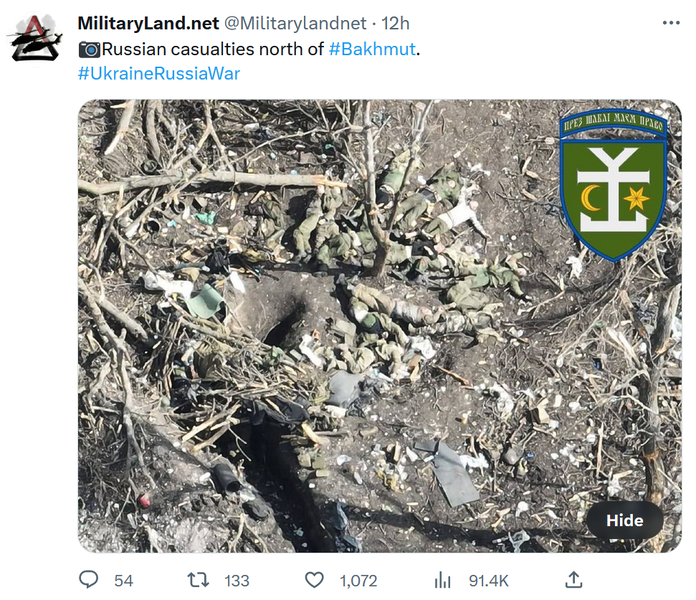The height and width of the screenshot is (600, 696).
Task: Like the tweet with the heart icon
Action: [x=314, y=580]
